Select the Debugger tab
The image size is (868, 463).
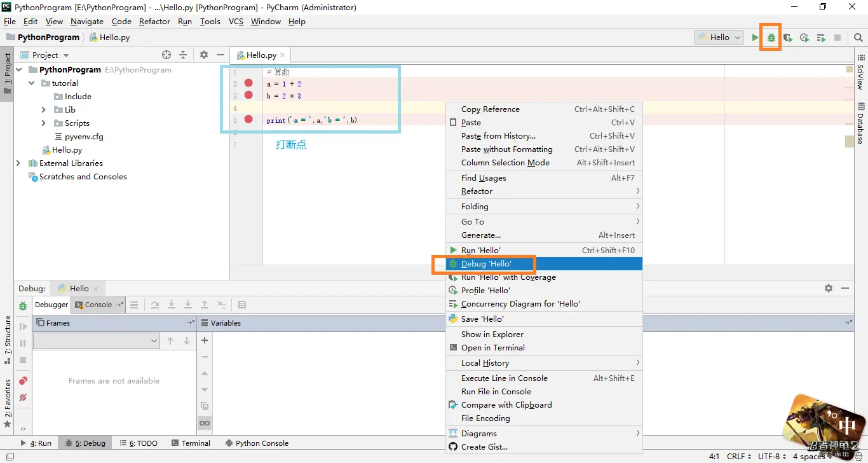tap(51, 305)
